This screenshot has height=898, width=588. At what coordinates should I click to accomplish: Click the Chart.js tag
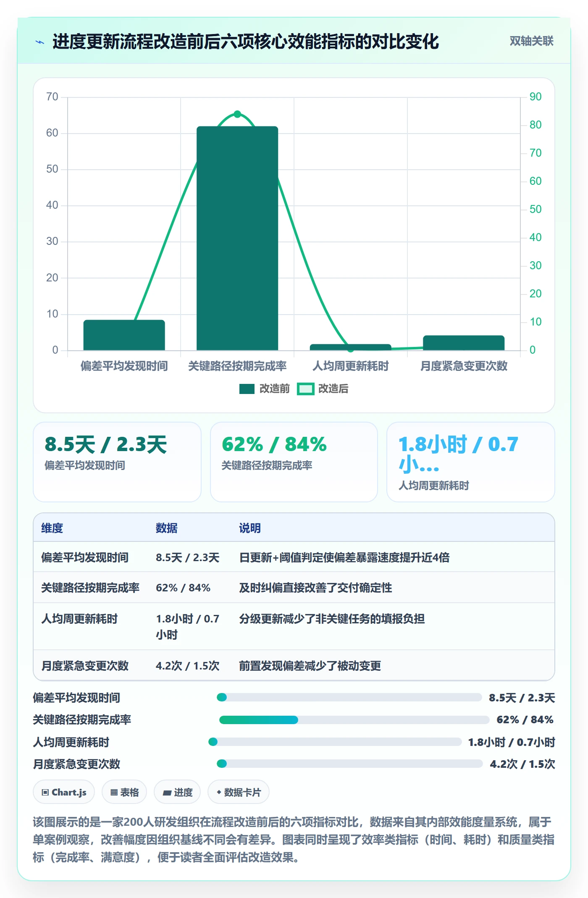coord(64,792)
